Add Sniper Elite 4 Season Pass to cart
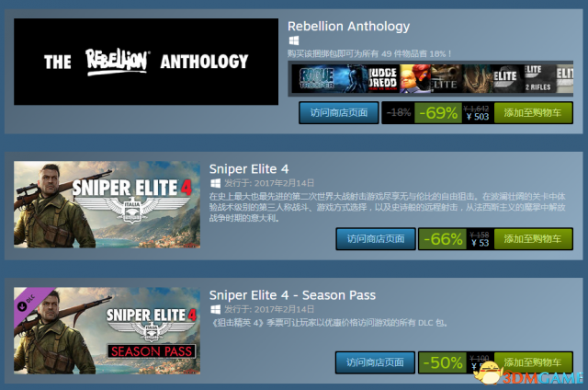This screenshot has height=390, width=588. (x=533, y=362)
